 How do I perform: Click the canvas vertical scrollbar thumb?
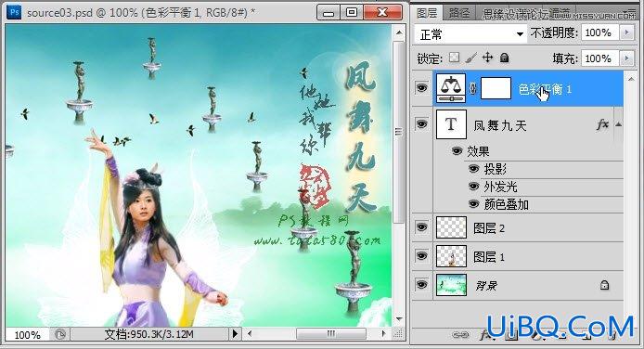[398, 132]
